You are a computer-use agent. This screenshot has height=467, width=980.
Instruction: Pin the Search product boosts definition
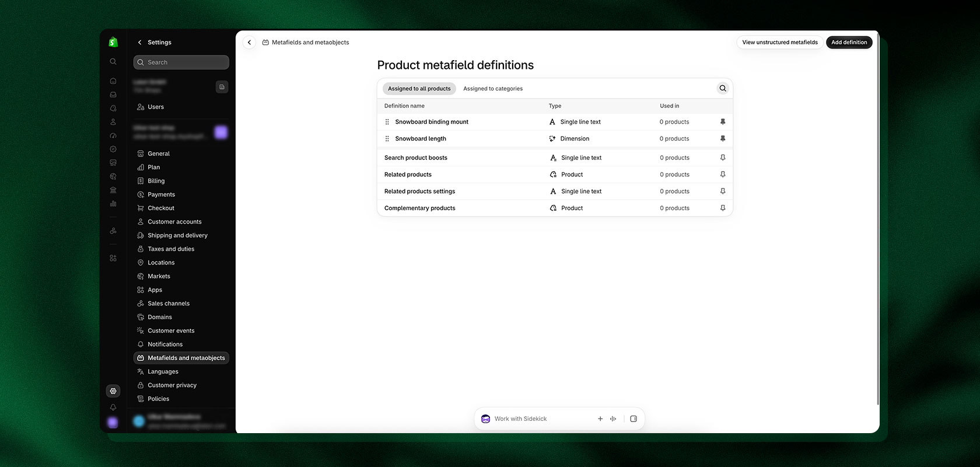(723, 158)
